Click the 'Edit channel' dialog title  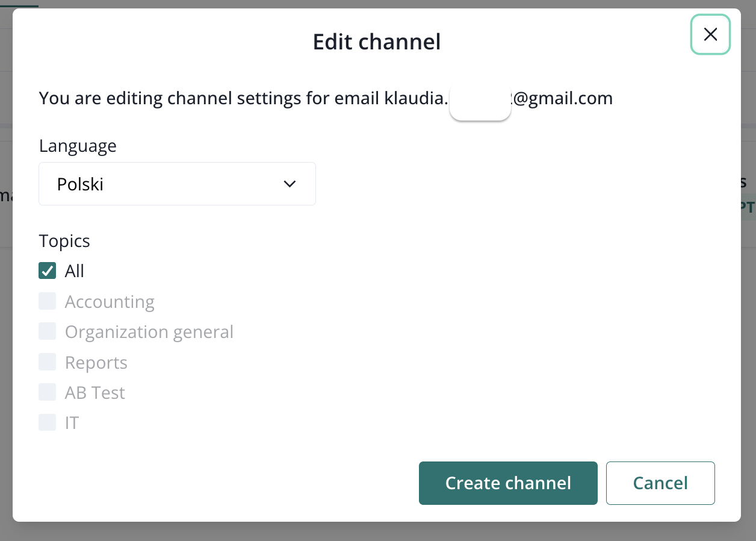tap(377, 42)
